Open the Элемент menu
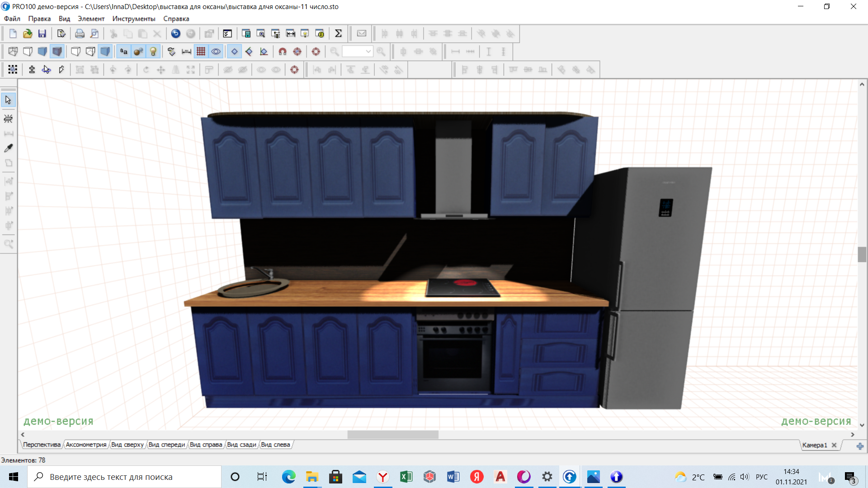 (x=91, y=19)
